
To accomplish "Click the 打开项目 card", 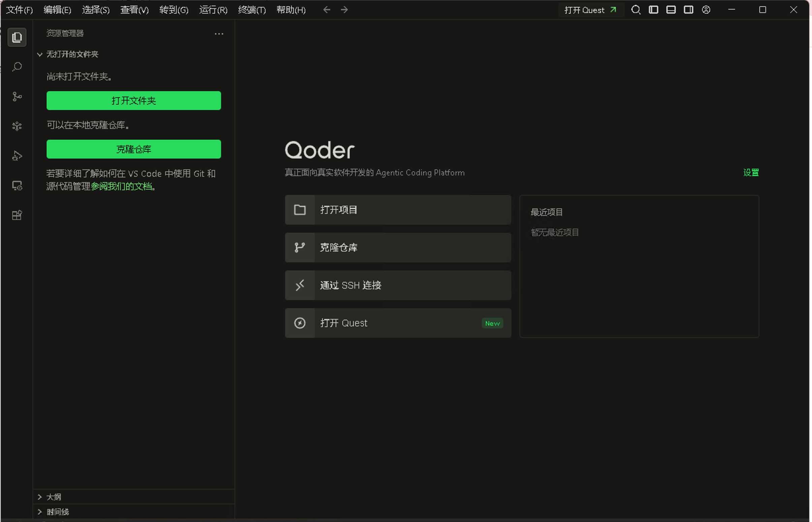I will pos(398,210).
